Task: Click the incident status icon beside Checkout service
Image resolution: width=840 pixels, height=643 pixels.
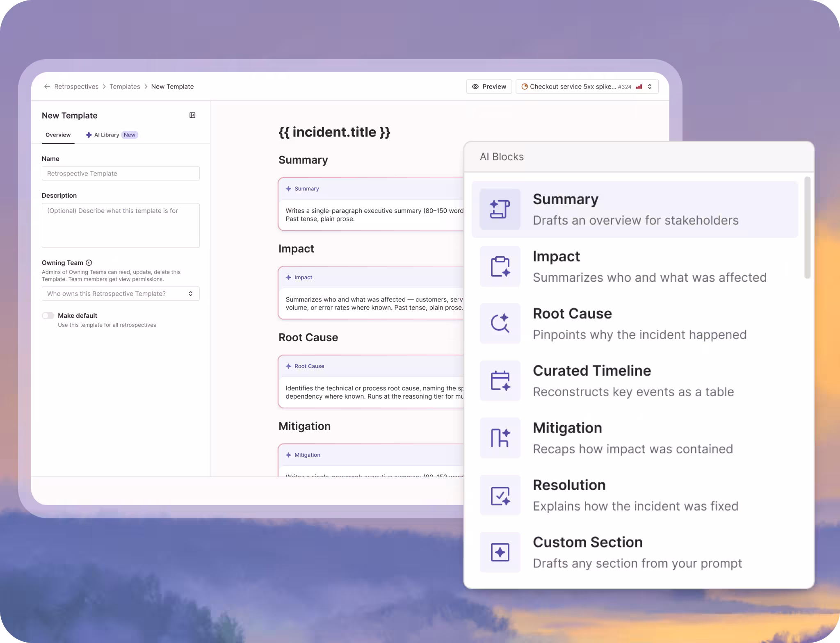Action: point(524,87)
